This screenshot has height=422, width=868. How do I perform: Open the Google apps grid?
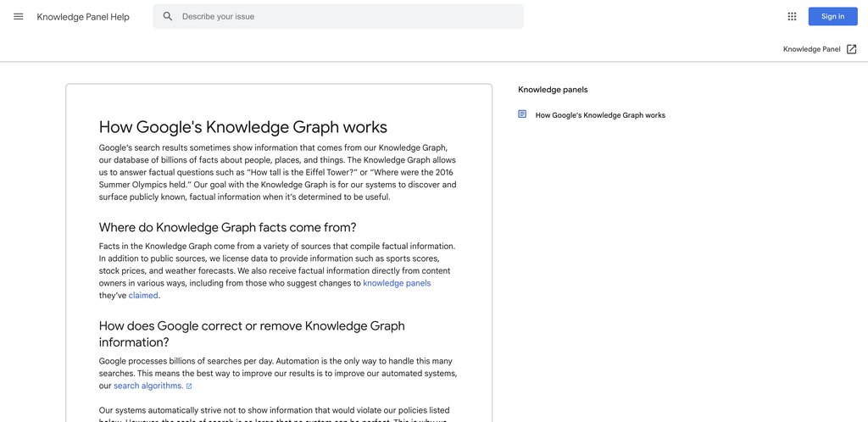[792, 17]
